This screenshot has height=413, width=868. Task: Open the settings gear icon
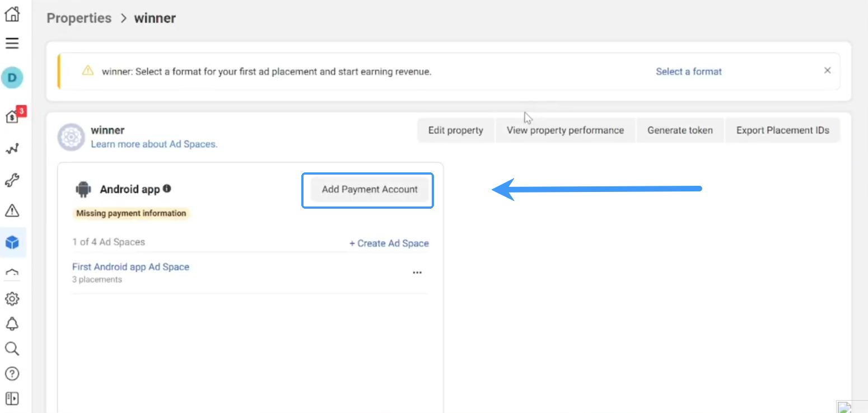click(x=12, y=299)
